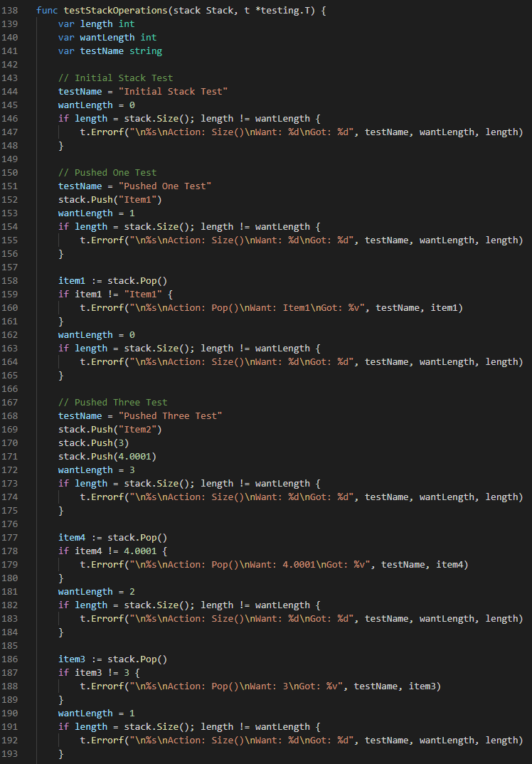Click the '// Pushed Three Test' comment
Viewport: 532px width, 764px height.
pos(112,403)
